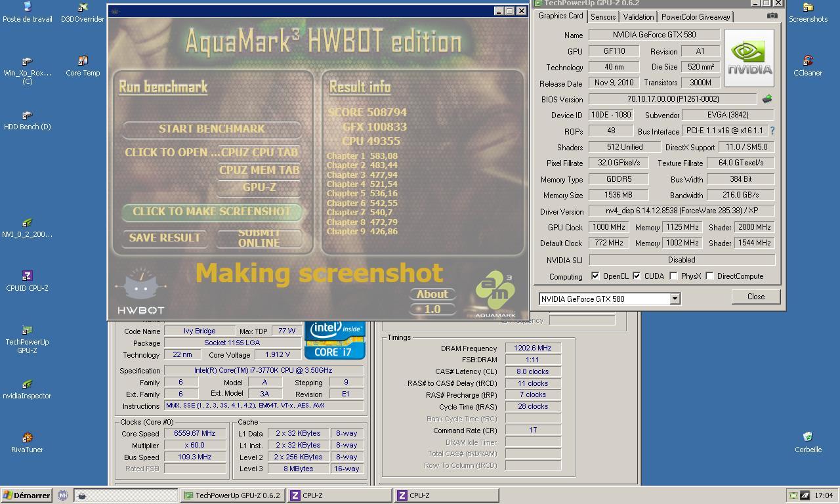The width and height of the screenshot is (840, 504).
Task: Click Intel Core i7 logo in CPU-Z
Action: [x=335, y=340]
